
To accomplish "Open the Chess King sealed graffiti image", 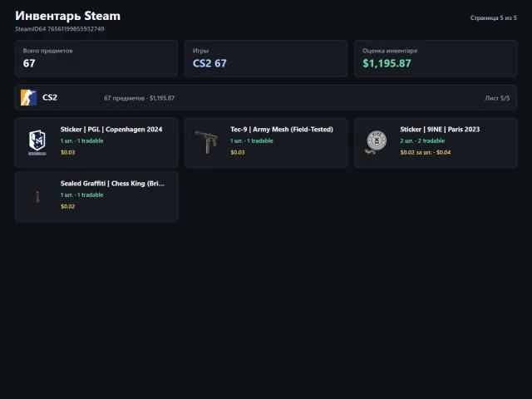I will pyautogui.click(x=37, y=197).
